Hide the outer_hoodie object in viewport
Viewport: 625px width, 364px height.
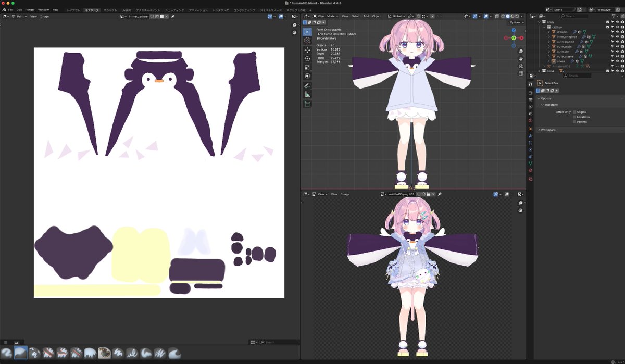618,42
